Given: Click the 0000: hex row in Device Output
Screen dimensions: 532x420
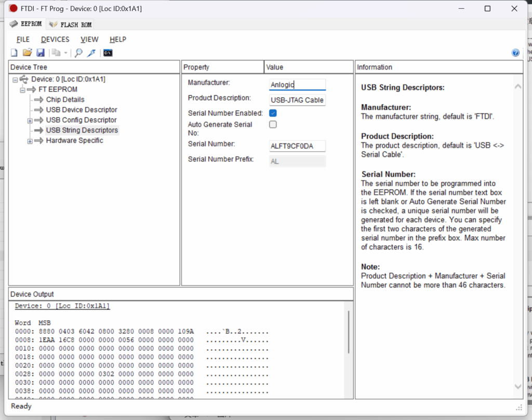Looking at the screenshot, I should coord(141,332).
